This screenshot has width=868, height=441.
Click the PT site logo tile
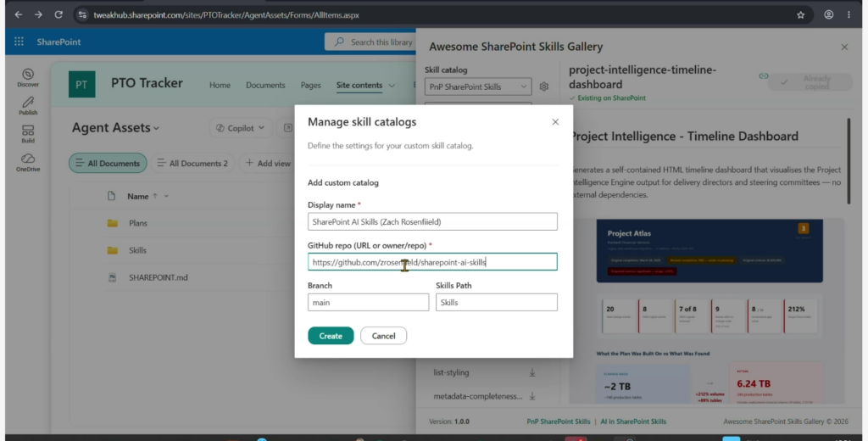click(82, 84)
